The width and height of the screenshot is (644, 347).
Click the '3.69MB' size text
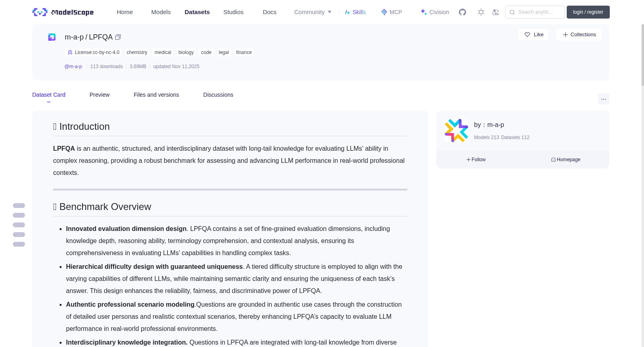click(x=138, y=66)
